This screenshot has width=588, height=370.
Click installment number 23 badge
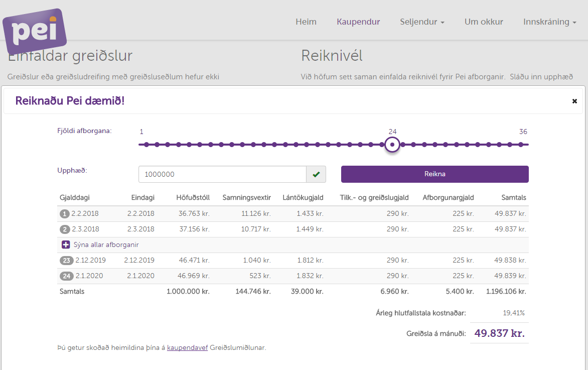click(66, 261)
